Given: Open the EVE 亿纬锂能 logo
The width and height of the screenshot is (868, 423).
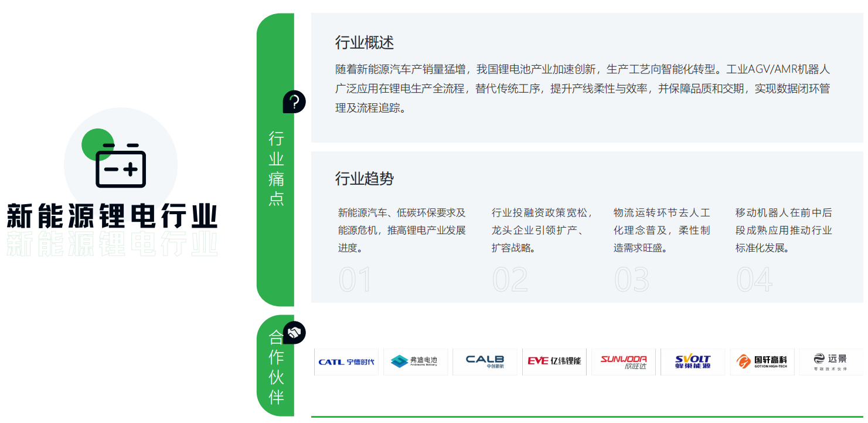Looking at the screenshot, I should (554, 361).
